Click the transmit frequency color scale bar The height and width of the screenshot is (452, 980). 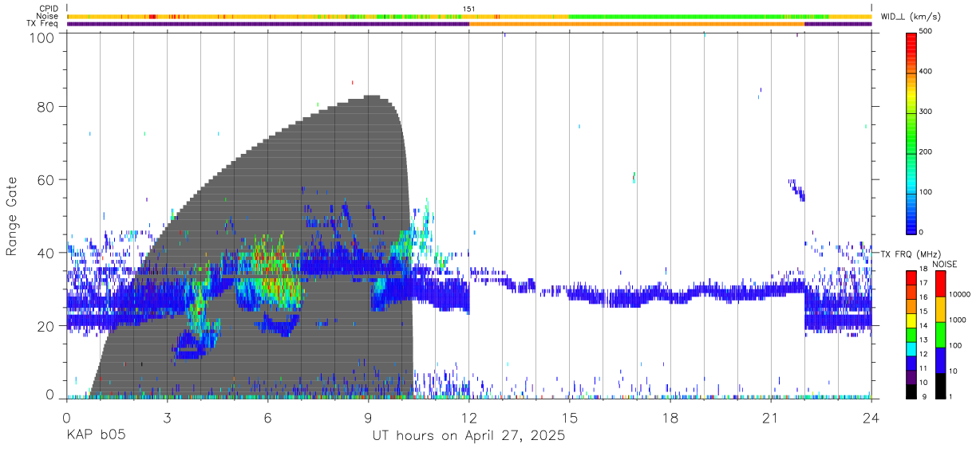pos(911,335)
